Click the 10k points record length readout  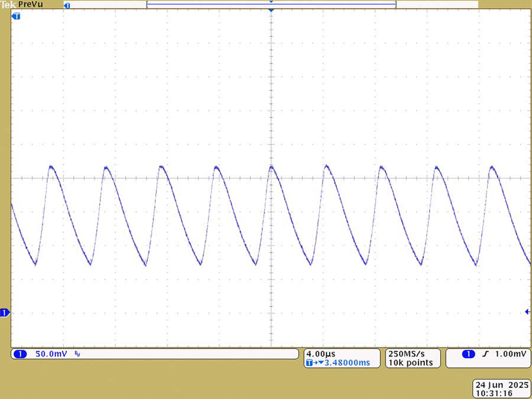click(x=411, y=363)
